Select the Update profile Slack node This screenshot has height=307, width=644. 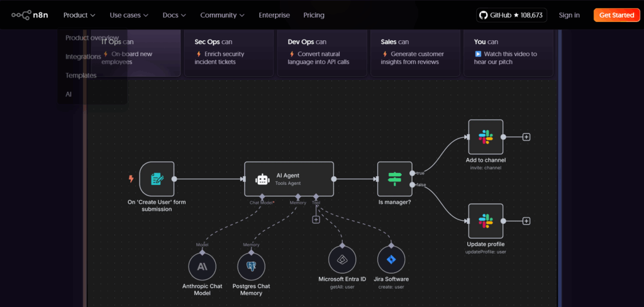click(x=486, y=221)
